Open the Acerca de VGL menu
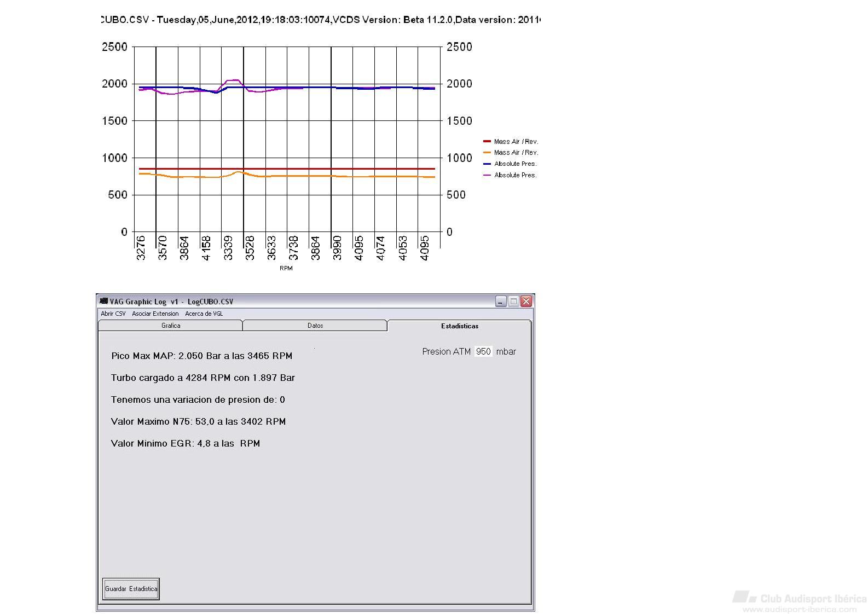The width and height of the screenshot is (868, 614). (204, 314)
